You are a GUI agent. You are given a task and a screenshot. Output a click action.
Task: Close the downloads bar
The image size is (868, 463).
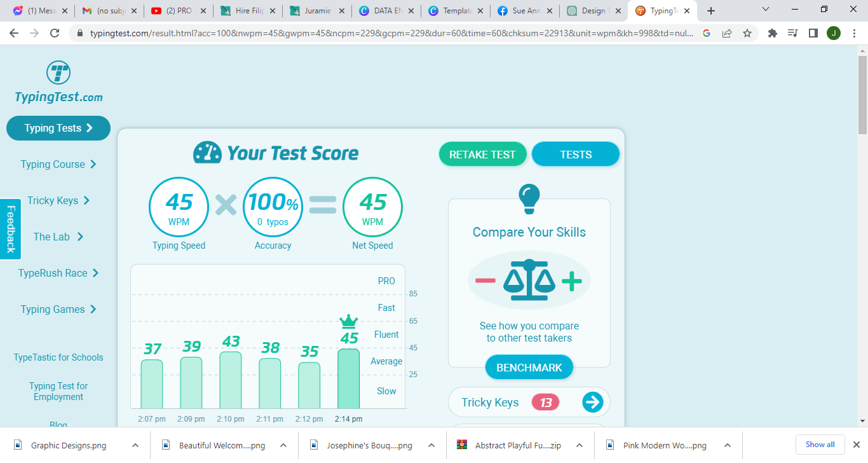(x=856, y=445)
